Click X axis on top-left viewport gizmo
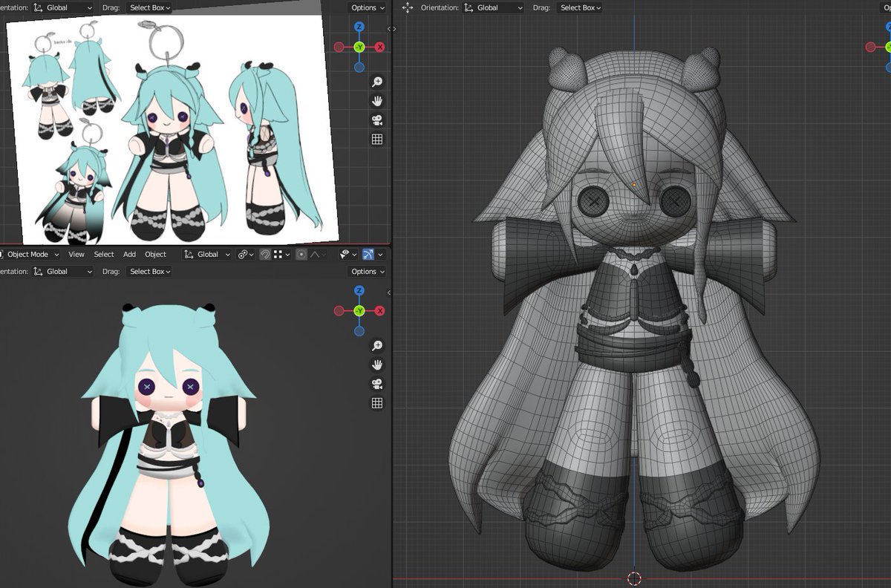The width and height of the screenshot is (891, 588). [380, 47]
